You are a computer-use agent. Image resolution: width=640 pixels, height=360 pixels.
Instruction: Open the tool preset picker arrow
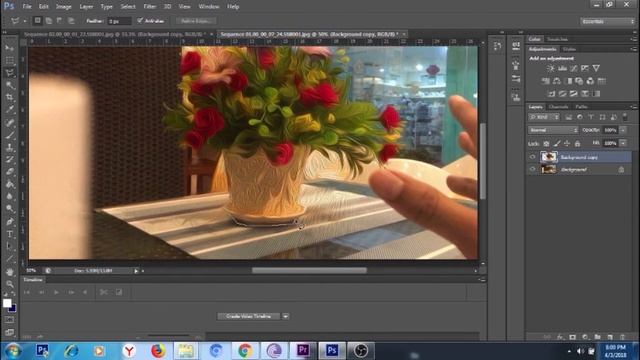coord(24,20)
